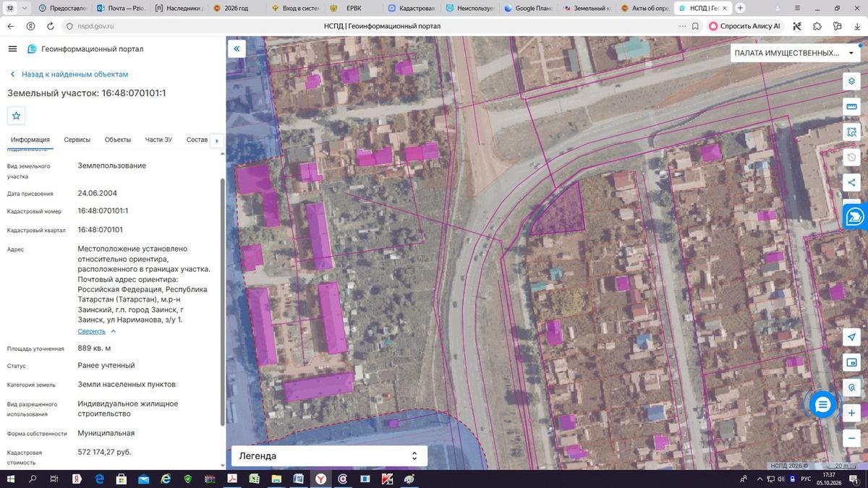This screenshot has height=488, width=868.
Task: Open the map history tool
Action: (x=851, y=157)
